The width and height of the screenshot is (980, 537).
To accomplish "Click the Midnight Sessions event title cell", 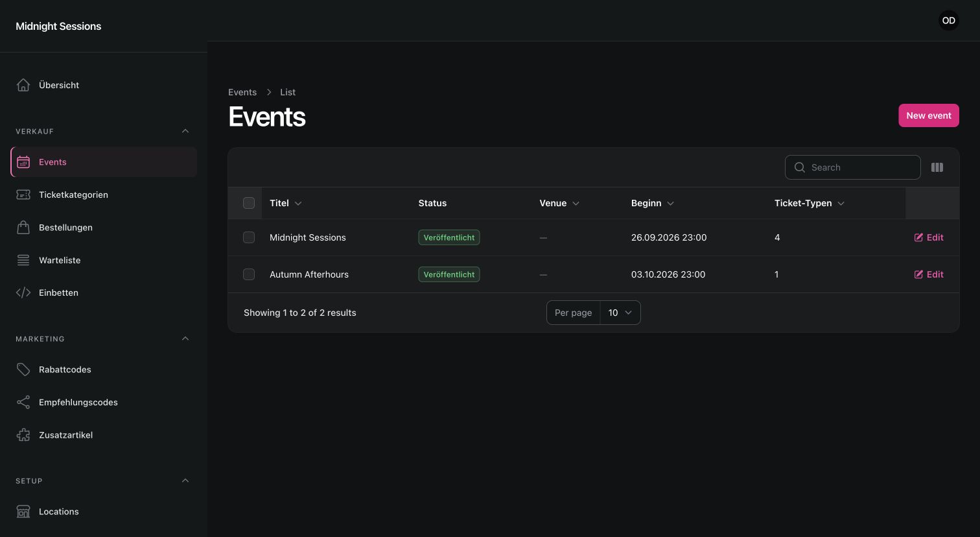I will pos(308,237).
